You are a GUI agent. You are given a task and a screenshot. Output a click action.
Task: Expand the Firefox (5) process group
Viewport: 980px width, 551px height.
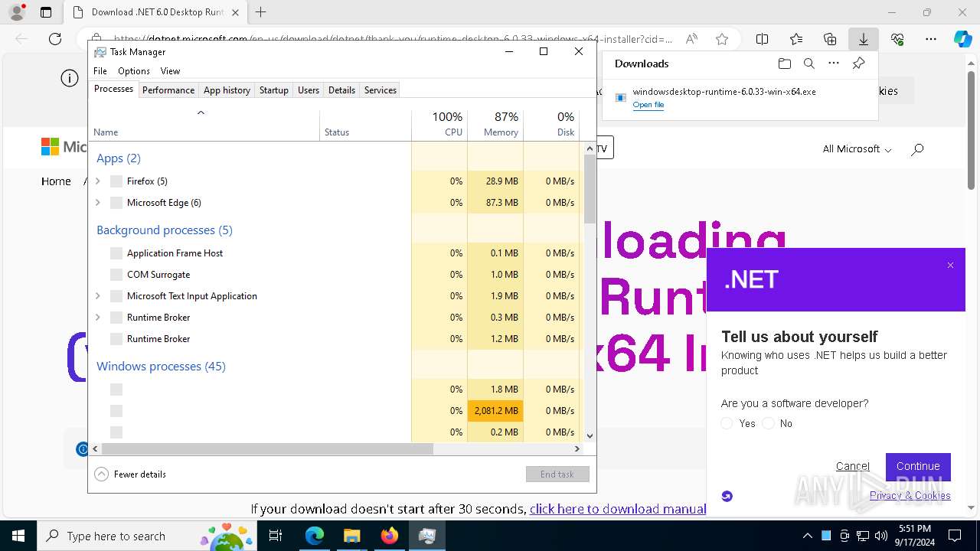pyautogui.click(x=97, y=181)
